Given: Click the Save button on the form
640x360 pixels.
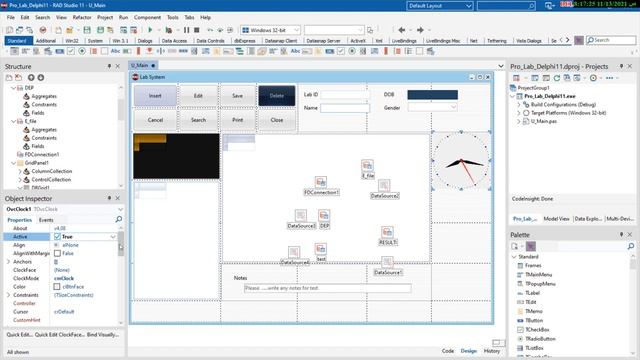Looking at the screenshot, I should click(x=238, y=96).
